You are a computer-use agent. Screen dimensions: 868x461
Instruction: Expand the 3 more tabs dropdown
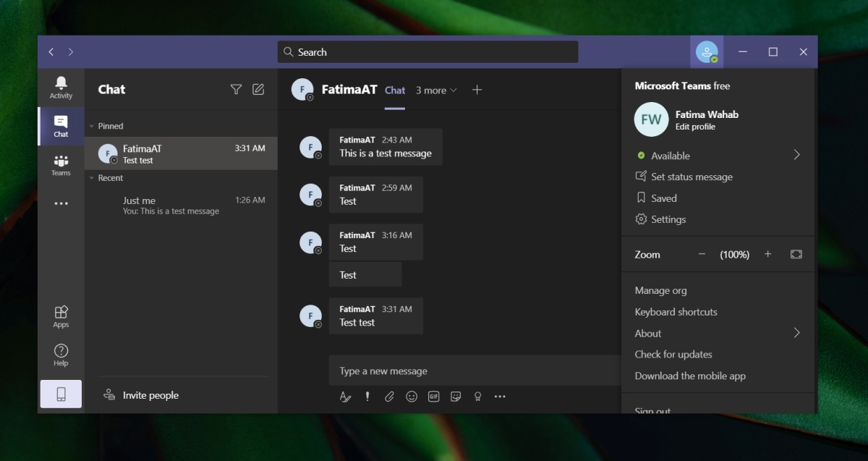[436, 90]
